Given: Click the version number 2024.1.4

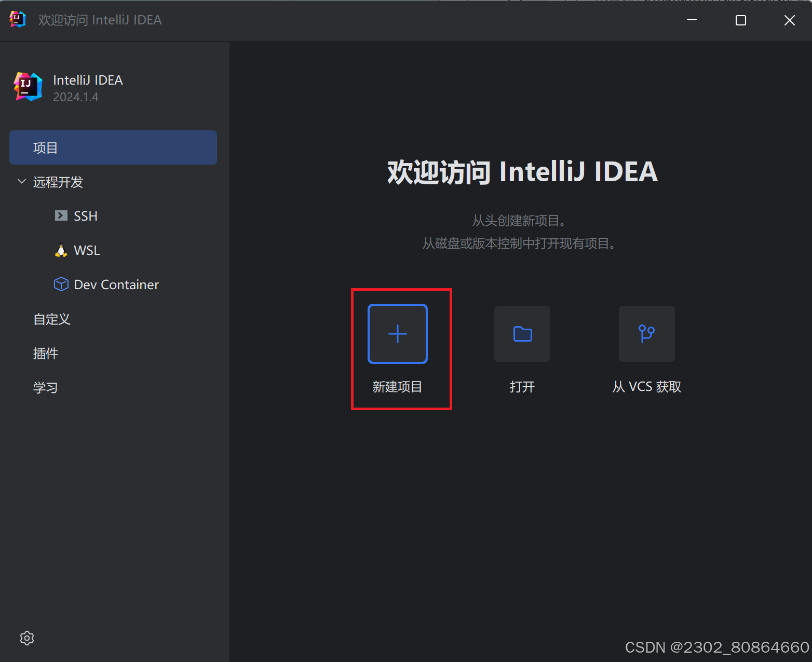Looking at the screenshot, I should 76,97.
